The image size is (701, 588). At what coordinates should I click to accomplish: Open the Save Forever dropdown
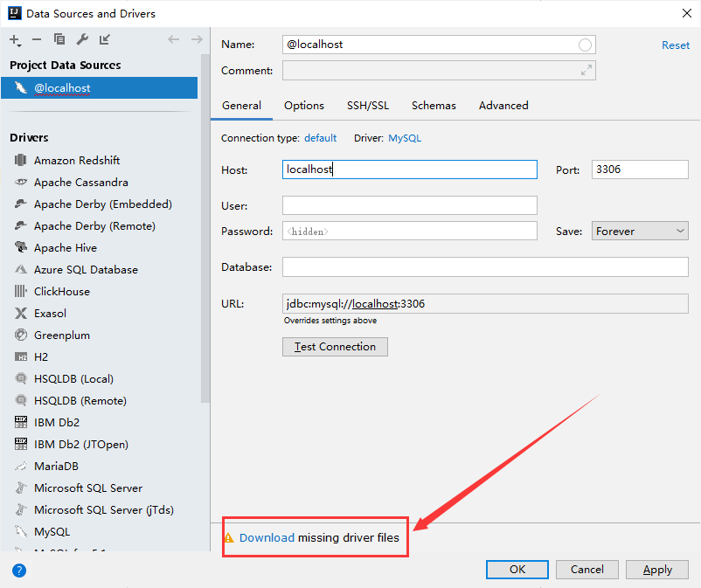click(x=640, y=231)
